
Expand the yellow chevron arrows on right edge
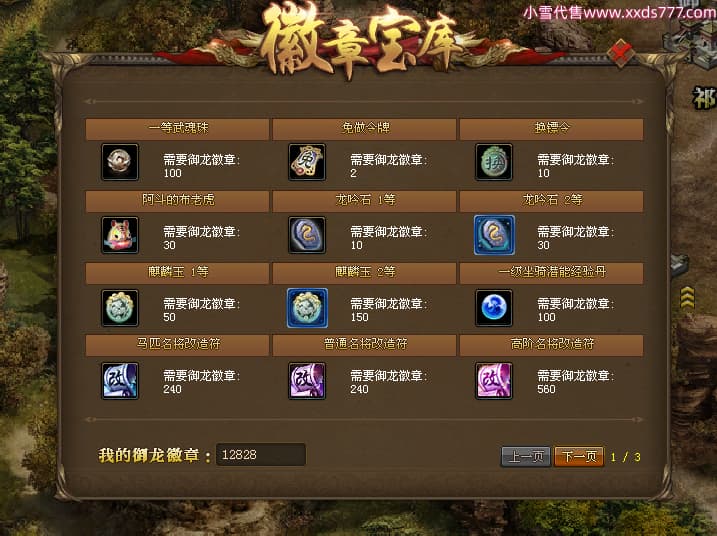[x=687, y=298]
